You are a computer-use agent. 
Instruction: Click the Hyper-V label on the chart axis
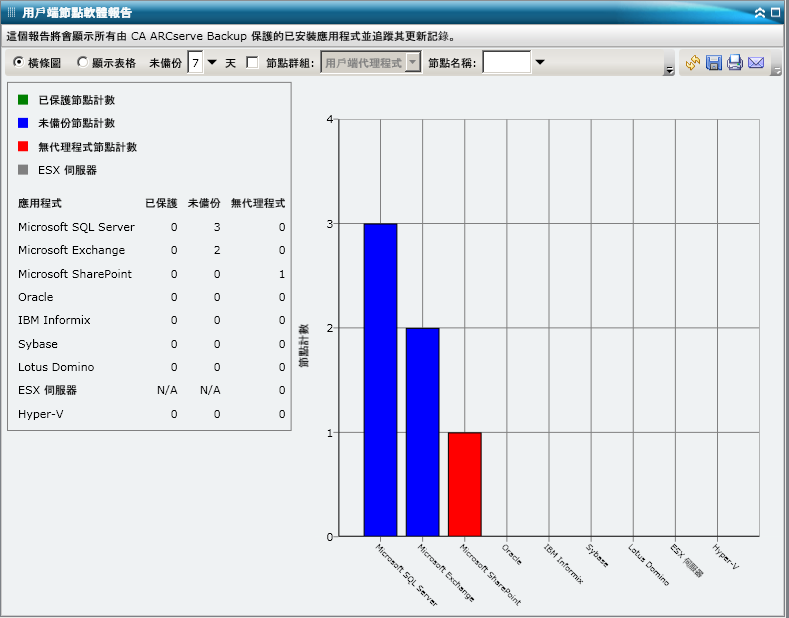click(x=726, y=557)
